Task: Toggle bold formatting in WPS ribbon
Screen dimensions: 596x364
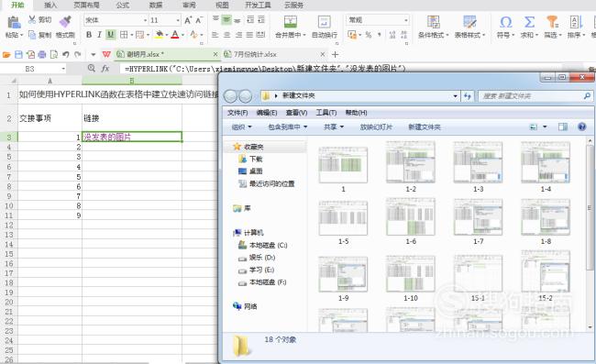Action: [x=89, y=35]
